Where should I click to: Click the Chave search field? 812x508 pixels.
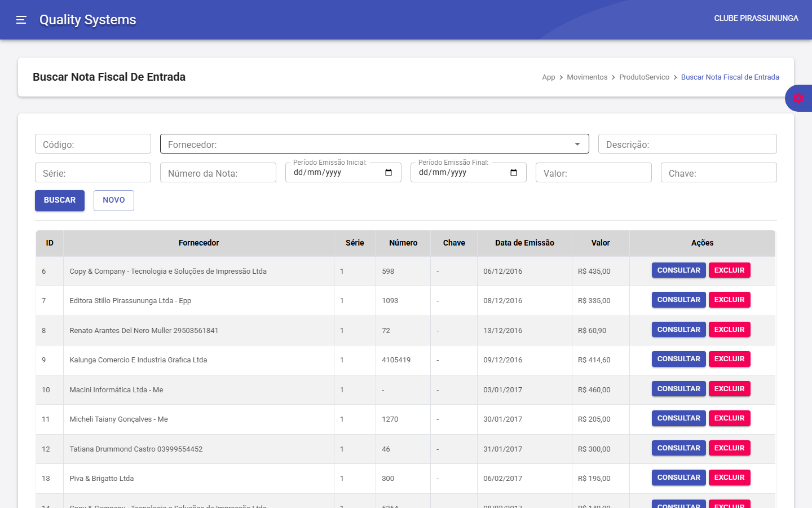tap(718, 173)
